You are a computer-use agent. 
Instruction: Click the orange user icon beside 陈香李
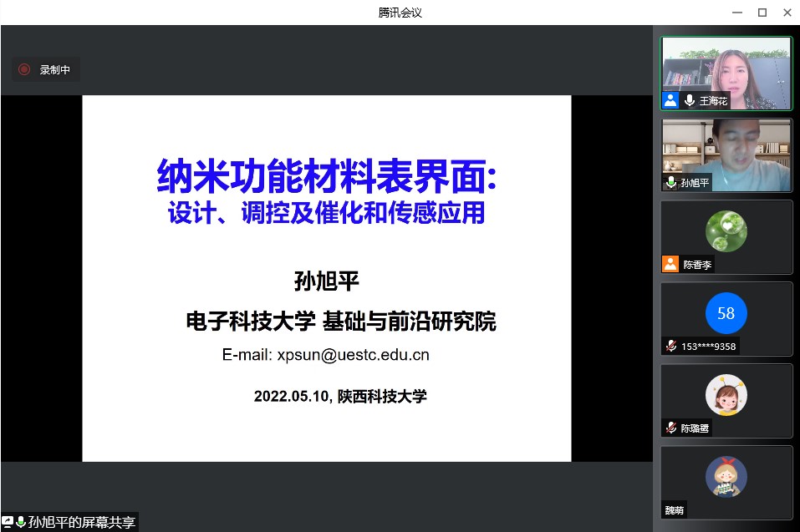[670, 264]
